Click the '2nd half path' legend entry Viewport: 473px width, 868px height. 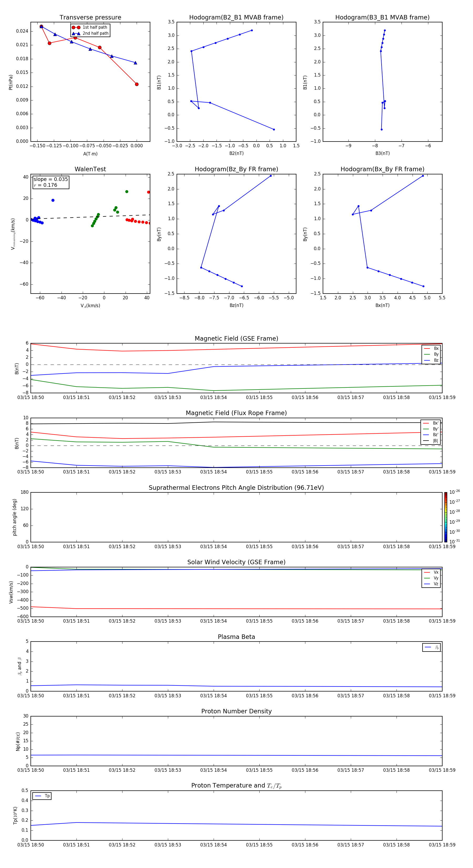(x=90, y=33)
